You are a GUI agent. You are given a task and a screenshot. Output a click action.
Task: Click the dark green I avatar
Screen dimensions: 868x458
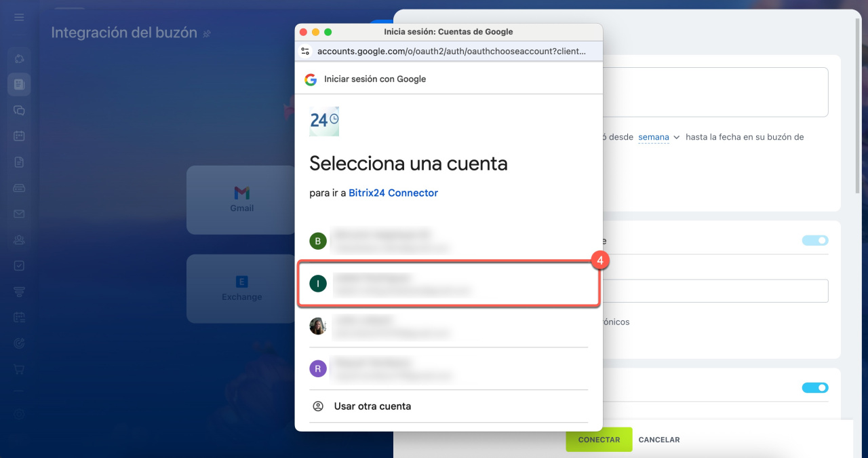(318, 284)
